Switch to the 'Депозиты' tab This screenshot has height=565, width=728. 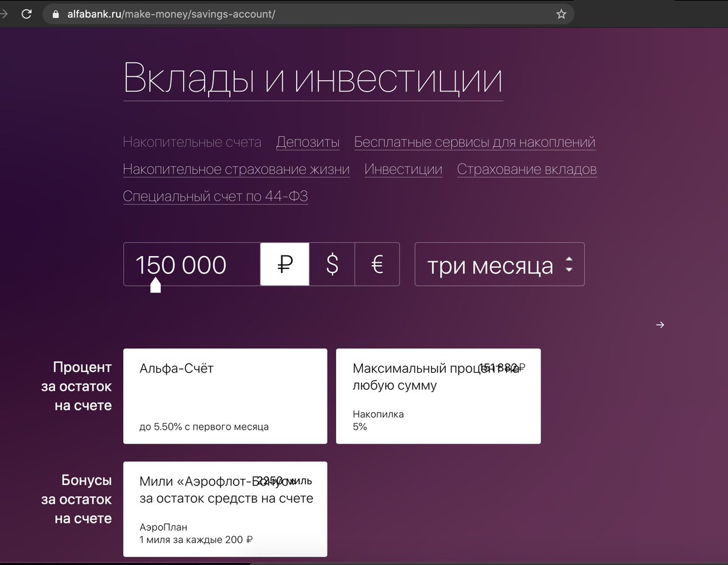308,141
